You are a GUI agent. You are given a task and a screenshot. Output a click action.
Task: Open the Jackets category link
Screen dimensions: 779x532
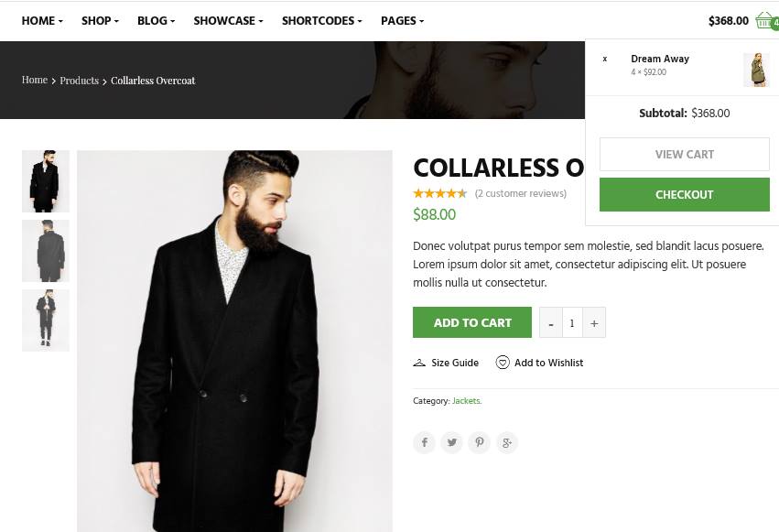coord(467,401)
